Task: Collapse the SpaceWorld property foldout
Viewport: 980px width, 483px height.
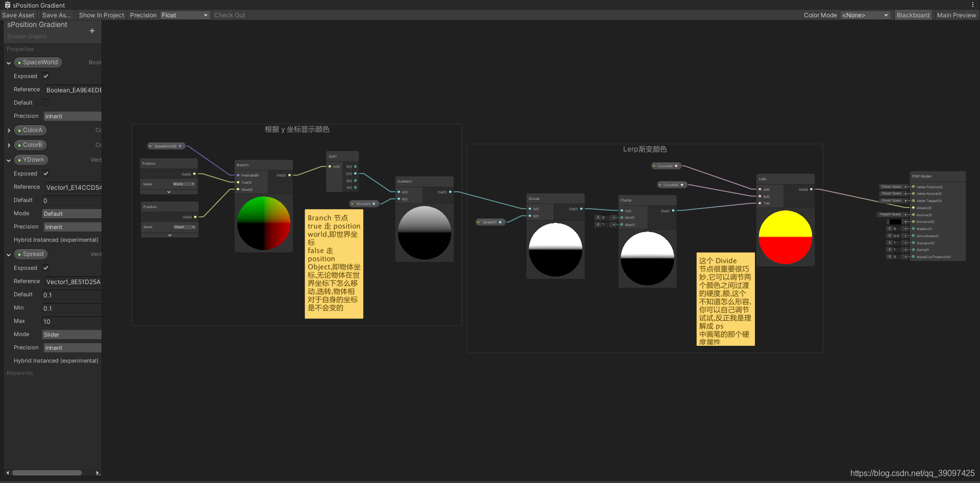Action: [x=9, y=63]
